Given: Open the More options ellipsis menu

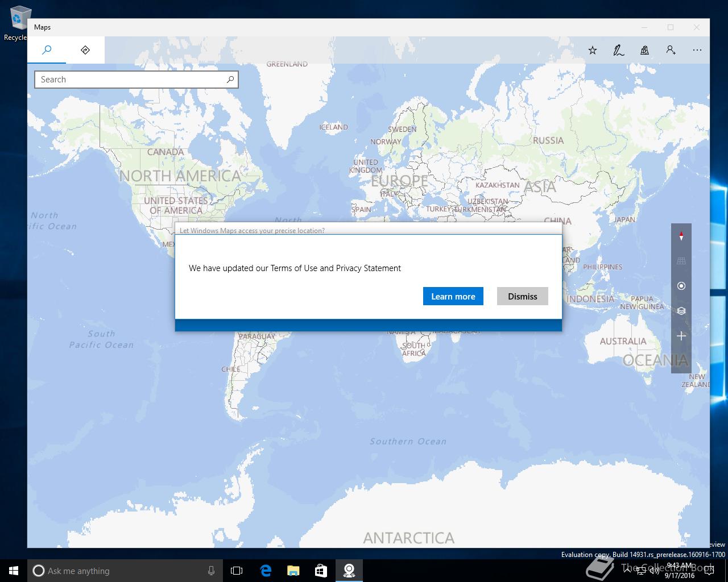Looking at the screenshot, I should click(x=697, y=51).
